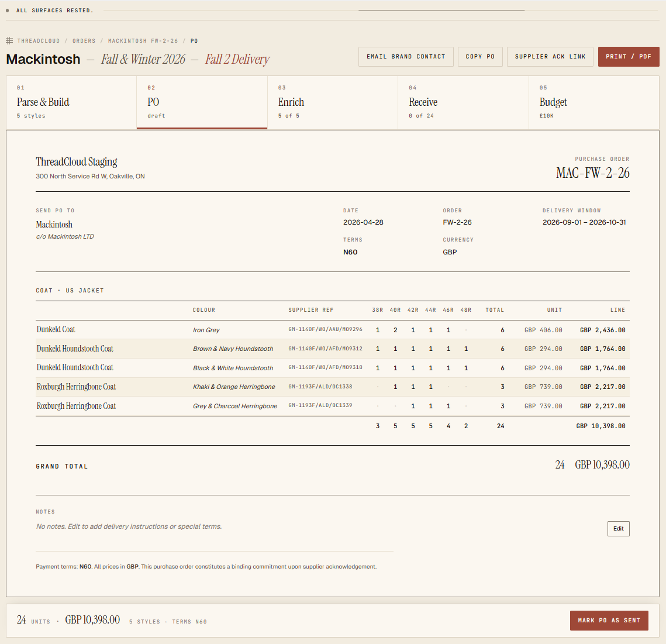Screen dimensions: 666x644
Task: Click the 38R size column header
Action: [378, 310]
